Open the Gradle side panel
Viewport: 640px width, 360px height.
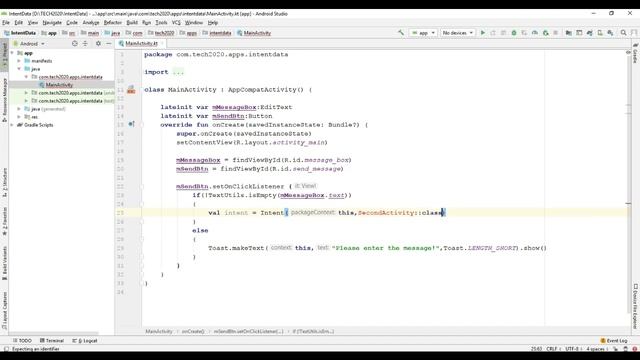pyautogui.click(x=635, y=53)
